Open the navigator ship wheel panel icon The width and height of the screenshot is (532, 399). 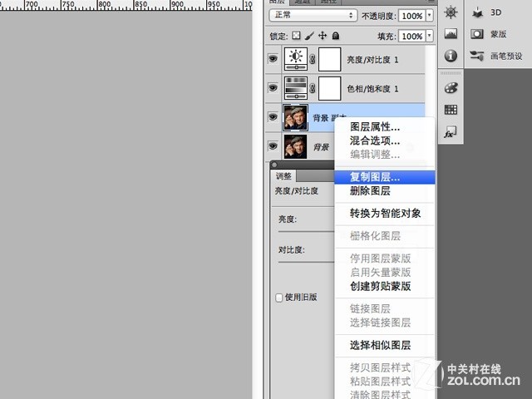point(451,12)
